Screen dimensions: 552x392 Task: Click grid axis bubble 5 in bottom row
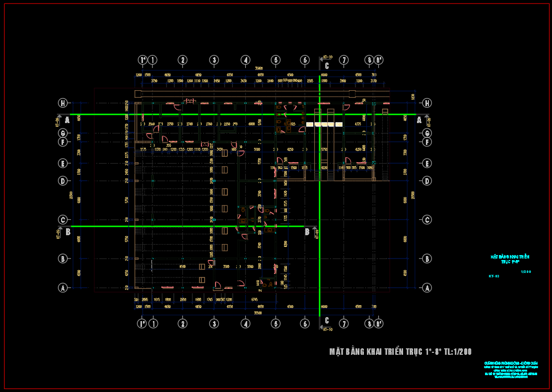276,324
